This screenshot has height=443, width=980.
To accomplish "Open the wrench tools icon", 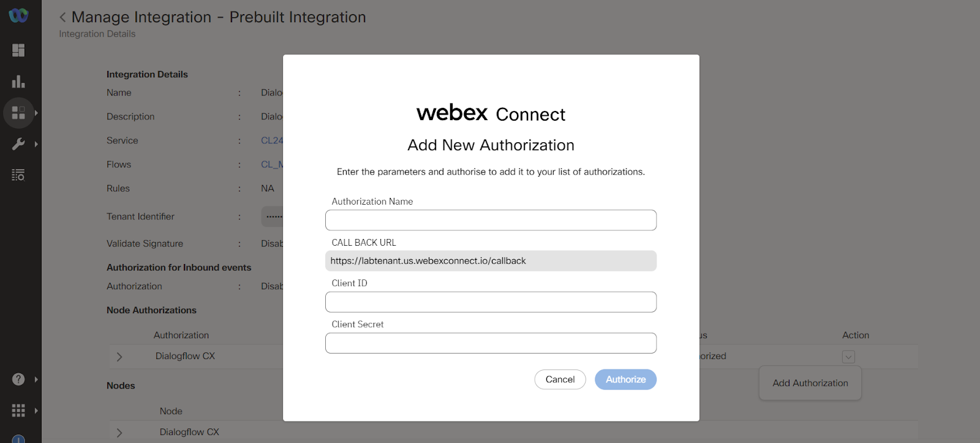I will pos(18,144).
